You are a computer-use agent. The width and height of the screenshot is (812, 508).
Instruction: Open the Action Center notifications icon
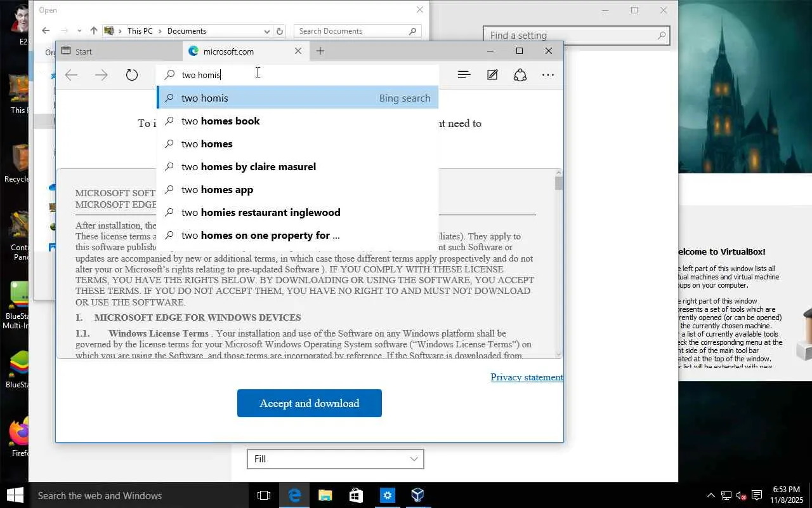click(x=757, y=495)
